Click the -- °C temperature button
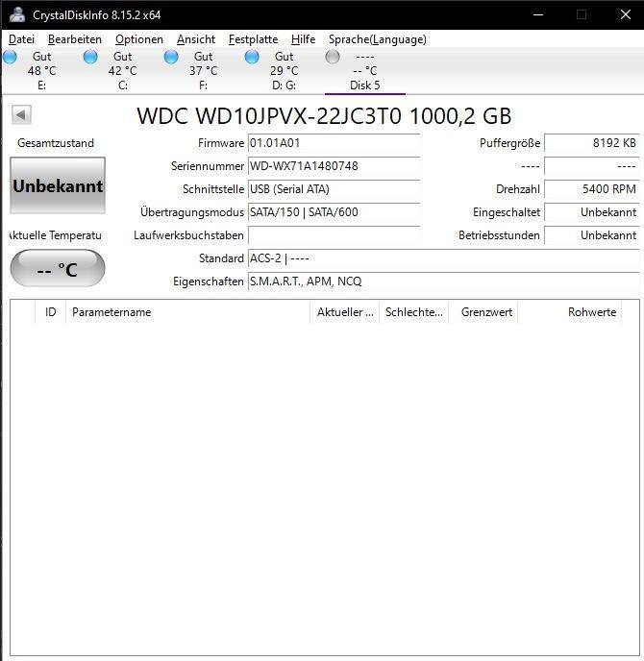Screen dimensions: 644x661 click(x=58, y=269)
